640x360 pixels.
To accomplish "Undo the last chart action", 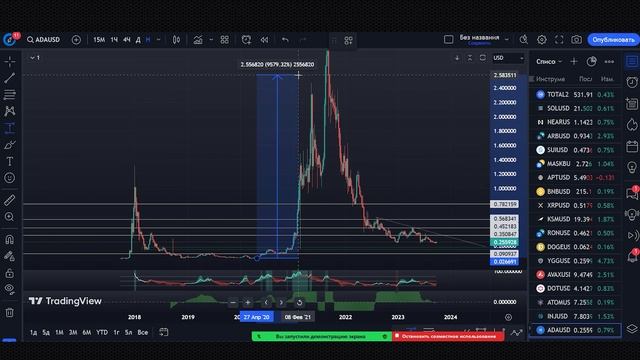I will (x=285, y=40).
